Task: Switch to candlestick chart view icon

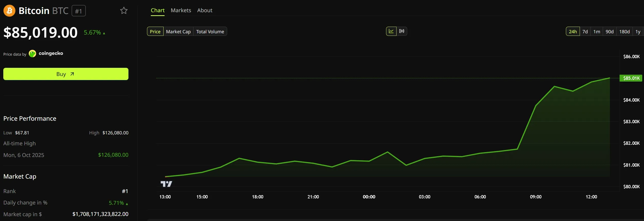Action: tap(402, 31)
